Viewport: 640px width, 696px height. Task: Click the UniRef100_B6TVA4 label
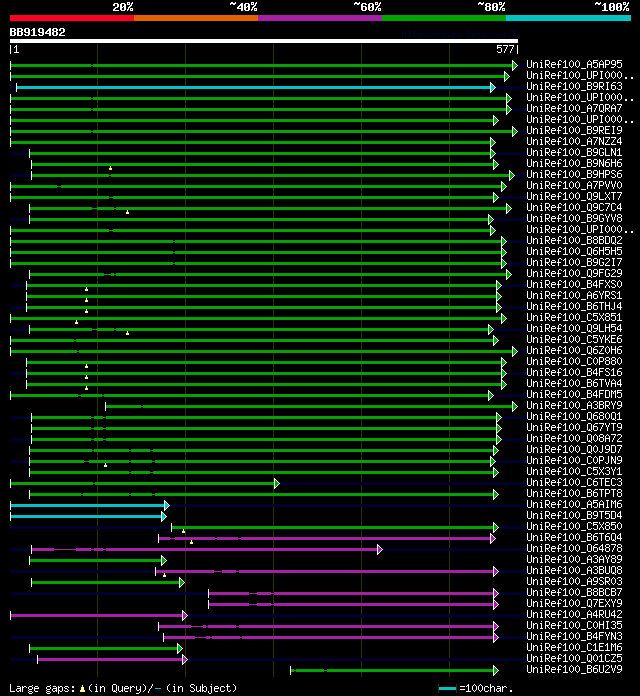pos(574,383)
